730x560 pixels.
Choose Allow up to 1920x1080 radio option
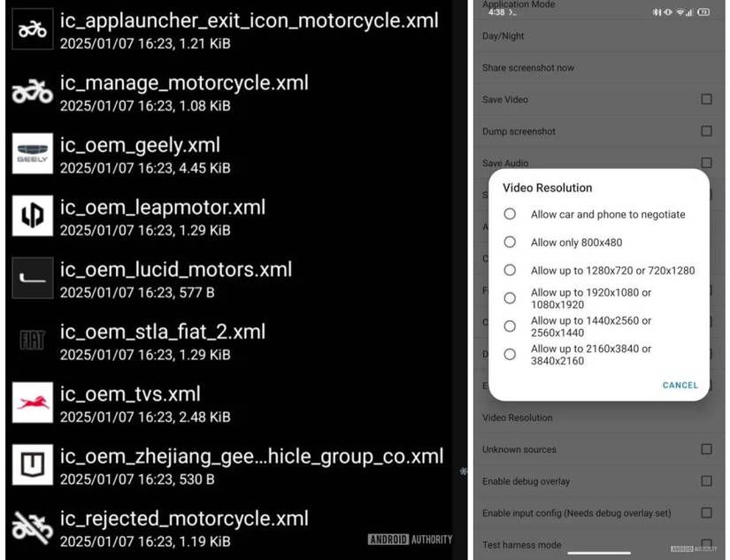[x=510, y=298]
